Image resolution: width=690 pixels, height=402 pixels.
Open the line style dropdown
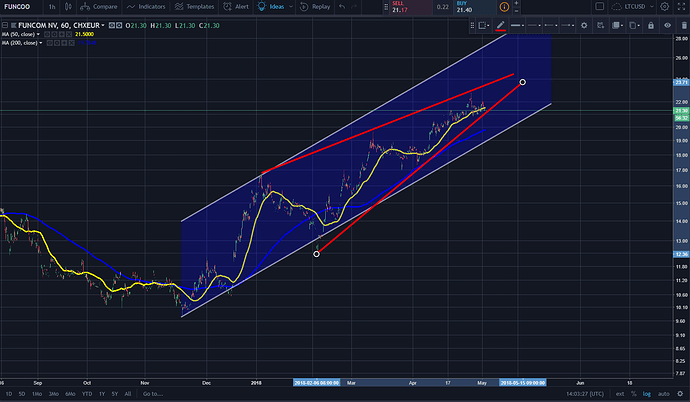(x=534, y=26)
